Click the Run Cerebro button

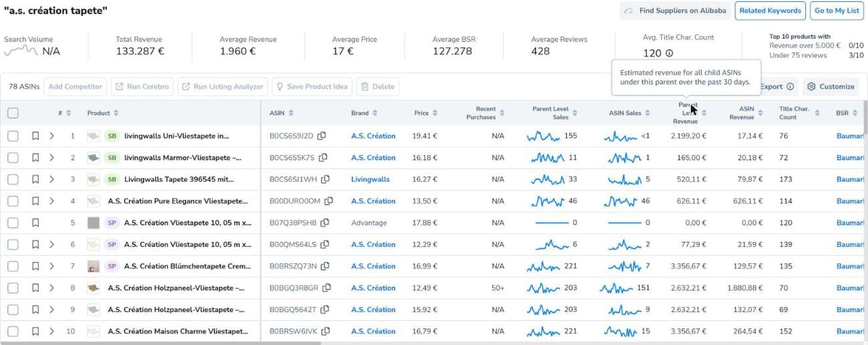click(x=142, y=86)
